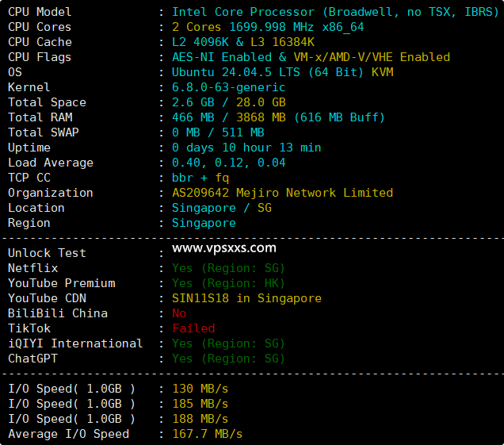
Task: Select the "YouTube Premium" label
Action: 61,283
